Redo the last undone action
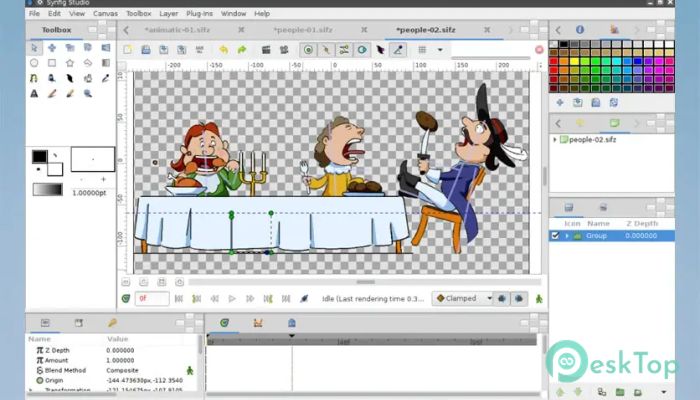 [242, 50]
